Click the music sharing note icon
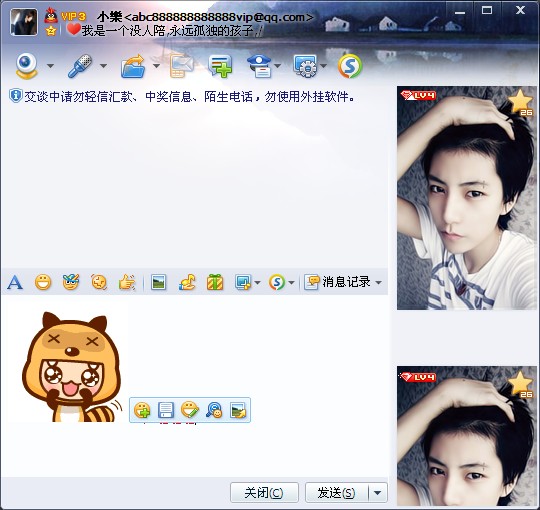540x510 pixels. (x=187, y=282)
